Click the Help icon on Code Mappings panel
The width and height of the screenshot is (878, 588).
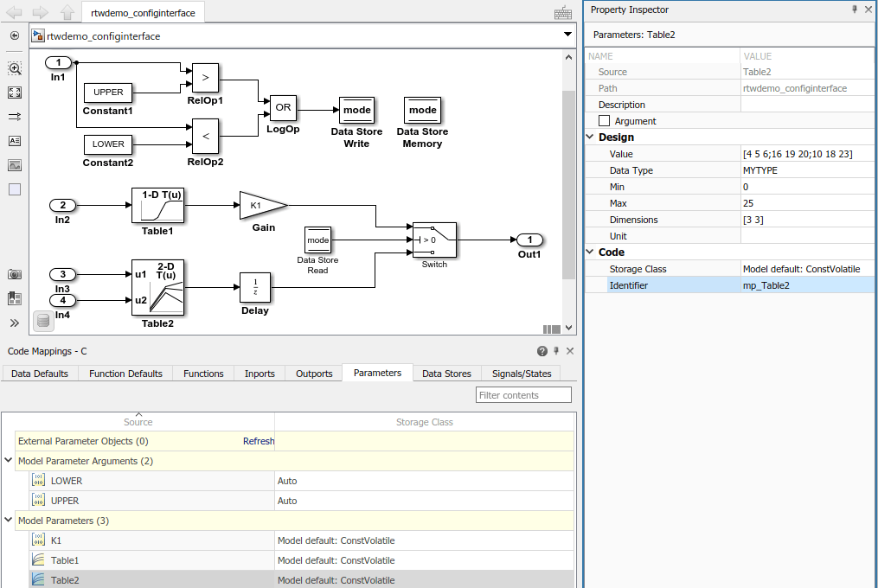tap(542, 351)
